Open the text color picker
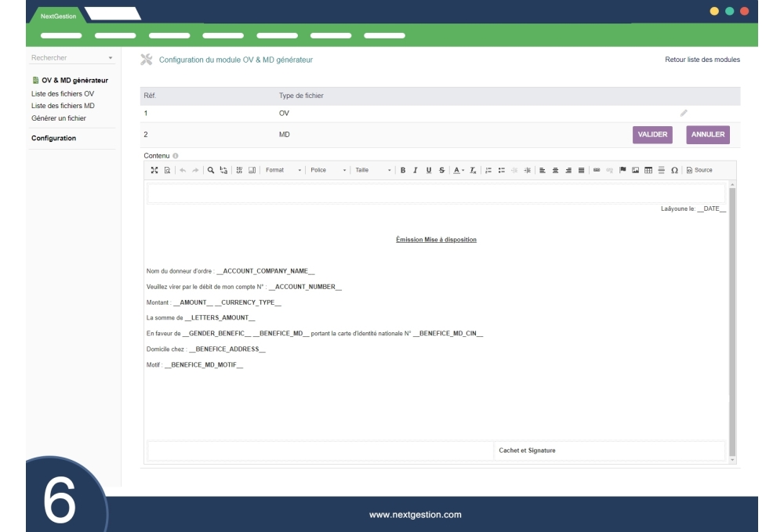Screen dimensions: 784x532 tap(459, 170)
